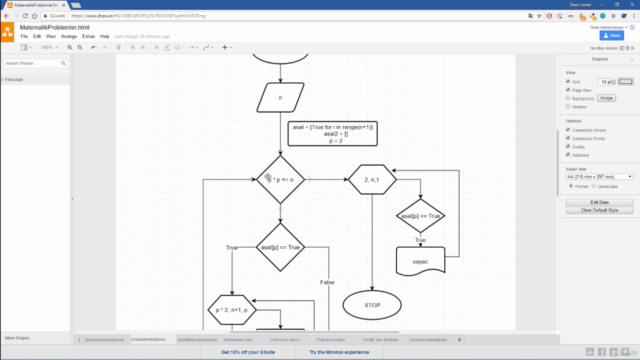
Task: Delete the selected shape with trash icon
Action: 119,47
